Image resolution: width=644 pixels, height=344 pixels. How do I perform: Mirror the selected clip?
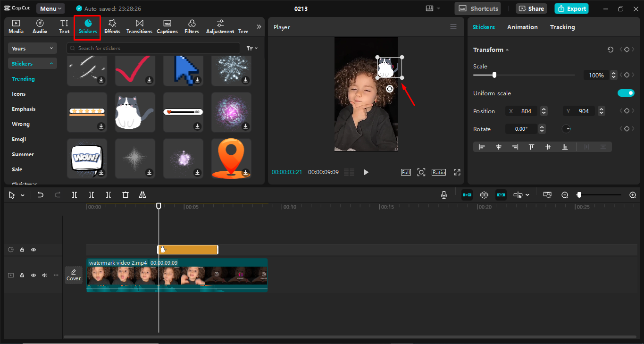point(142,194)
